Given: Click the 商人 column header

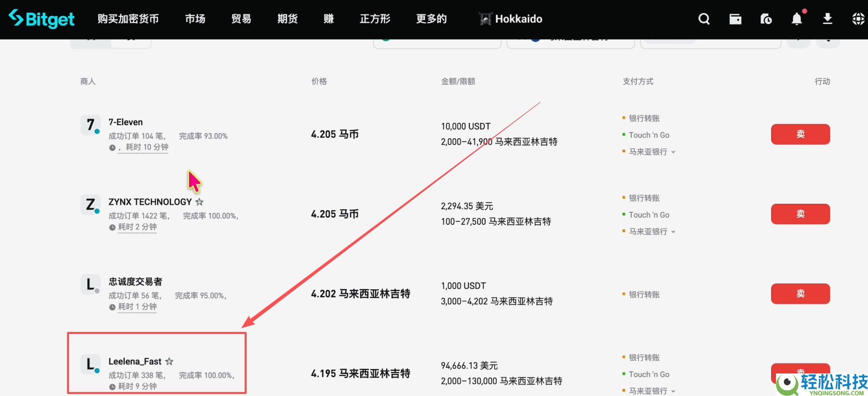Looking at the screenshot, I should point(88,81).
